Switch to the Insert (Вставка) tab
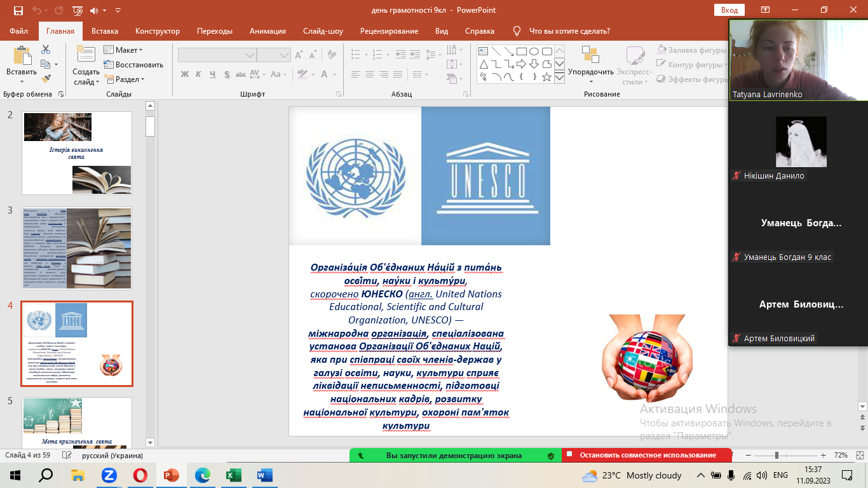The width and height of the screenshot is (868, 488). (x=105, y=31)
